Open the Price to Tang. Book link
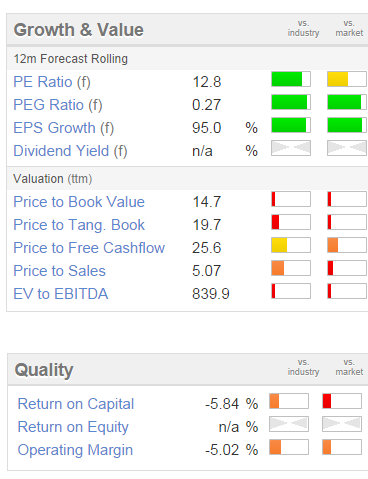The width and height of the screenshot is (368, 479). pyautogui.click(x=79, y=225)
